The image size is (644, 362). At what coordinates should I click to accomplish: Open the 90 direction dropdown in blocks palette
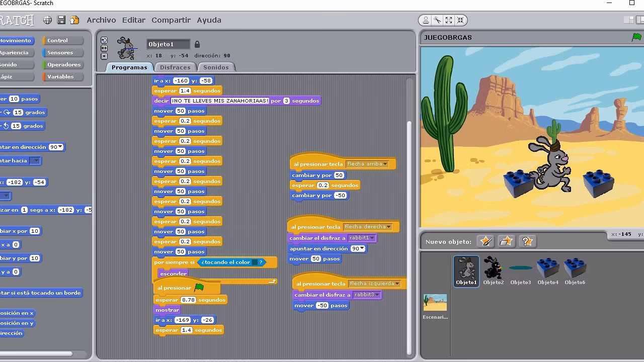[x=56, y=147]
